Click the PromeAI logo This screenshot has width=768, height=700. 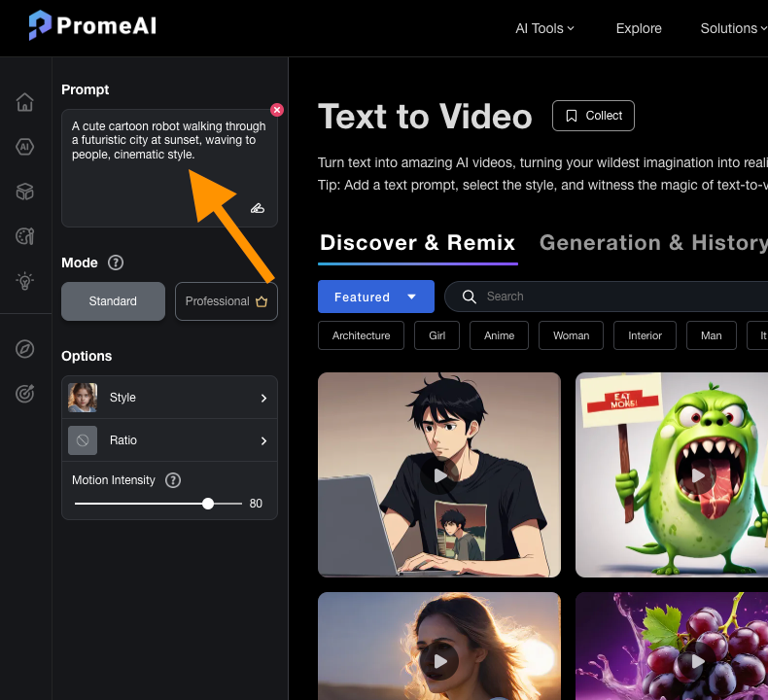91,26
